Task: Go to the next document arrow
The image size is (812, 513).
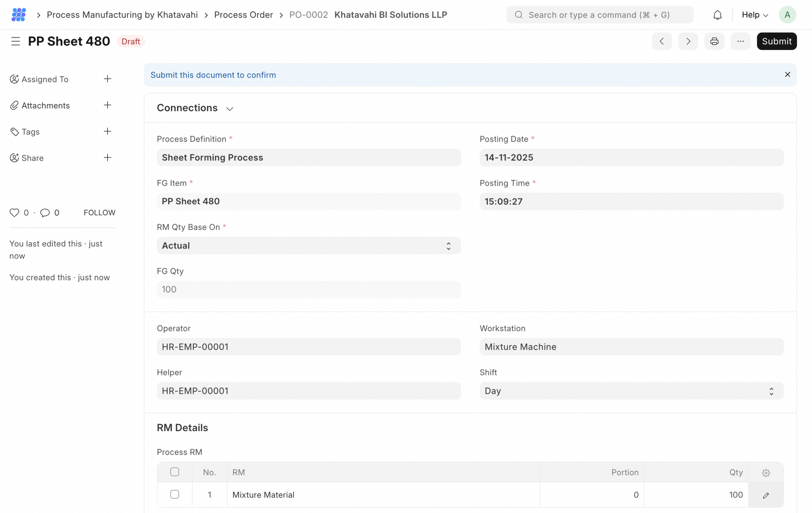Action: [688, 41]
